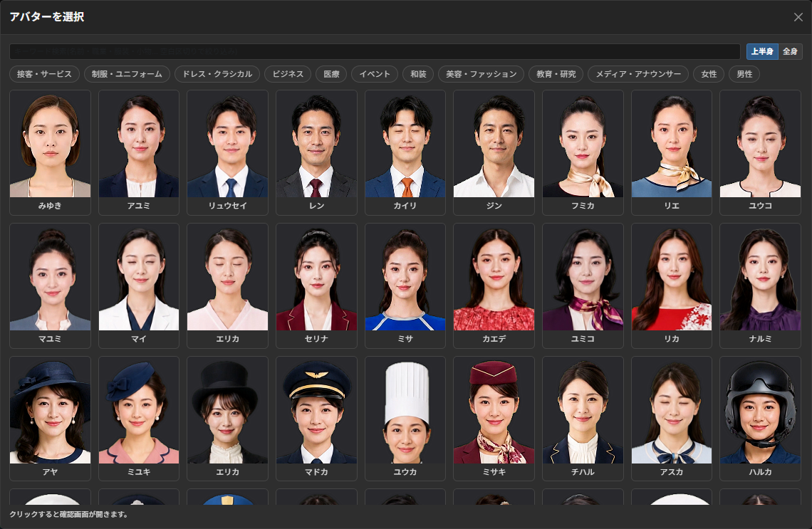Filter avatars by 医療
812x529 pixels.
[x=331, y=74]
